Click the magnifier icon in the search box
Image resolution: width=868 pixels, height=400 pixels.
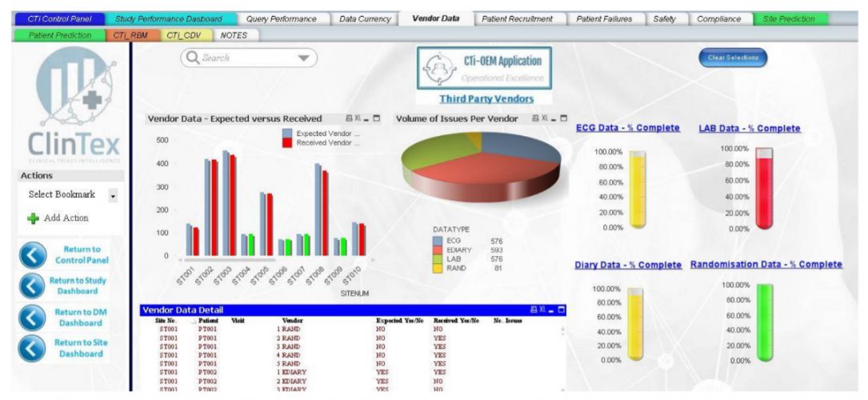(193, 58)
